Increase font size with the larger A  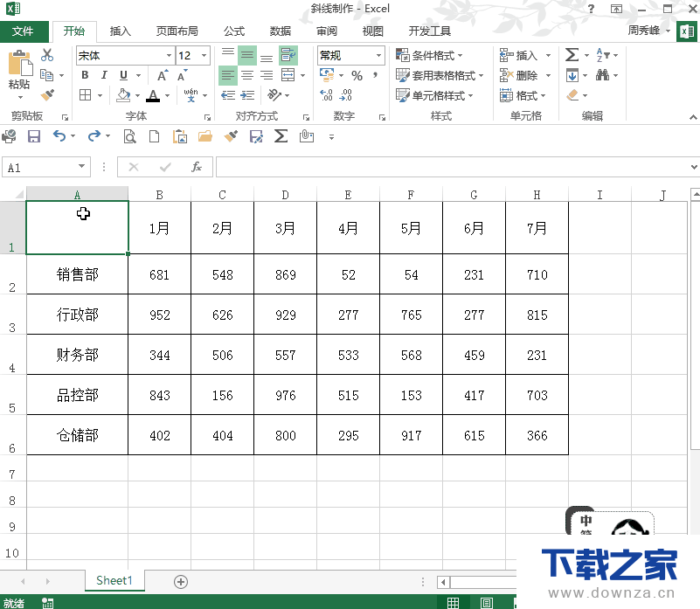tap(163, 75)
